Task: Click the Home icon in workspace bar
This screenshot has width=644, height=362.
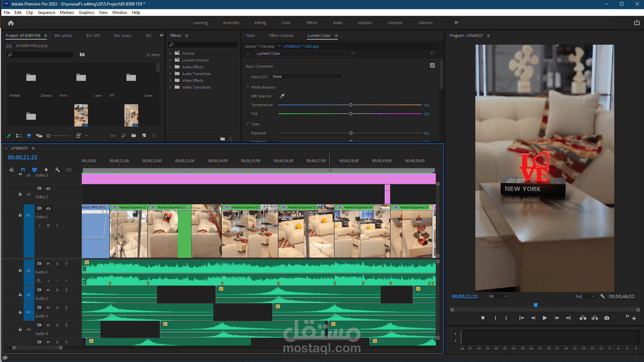Action: (x=11, y=23)
